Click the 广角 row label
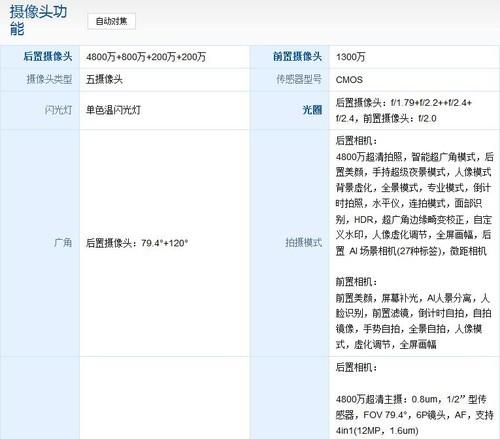Image resolution: width=500 pixels, height=439 pixels. (63, 242)
